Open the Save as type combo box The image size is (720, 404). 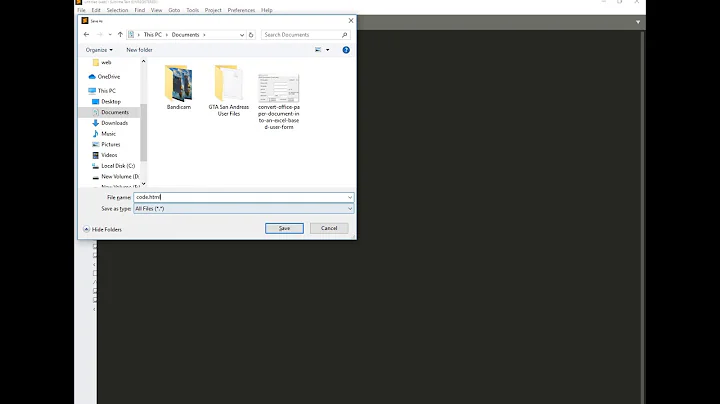click(243, 208)
